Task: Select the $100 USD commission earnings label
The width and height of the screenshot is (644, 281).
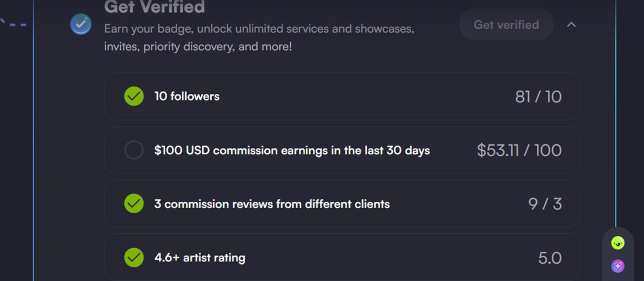Action: point(292,150)
